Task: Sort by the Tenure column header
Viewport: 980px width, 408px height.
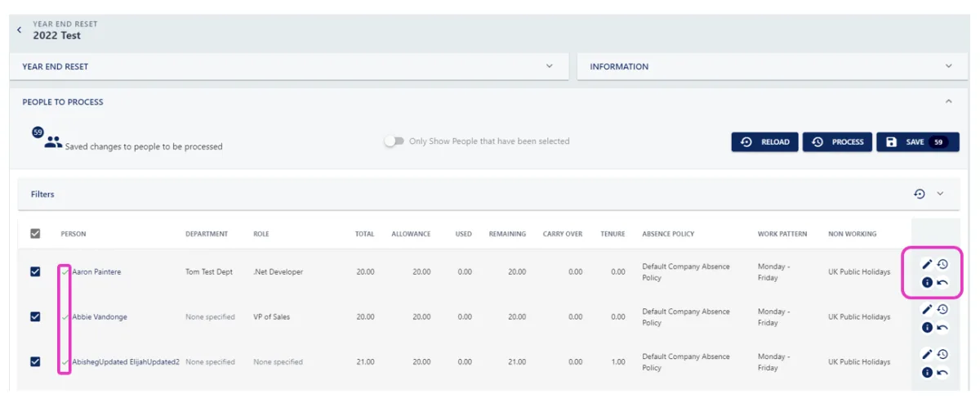Action: 612,234
